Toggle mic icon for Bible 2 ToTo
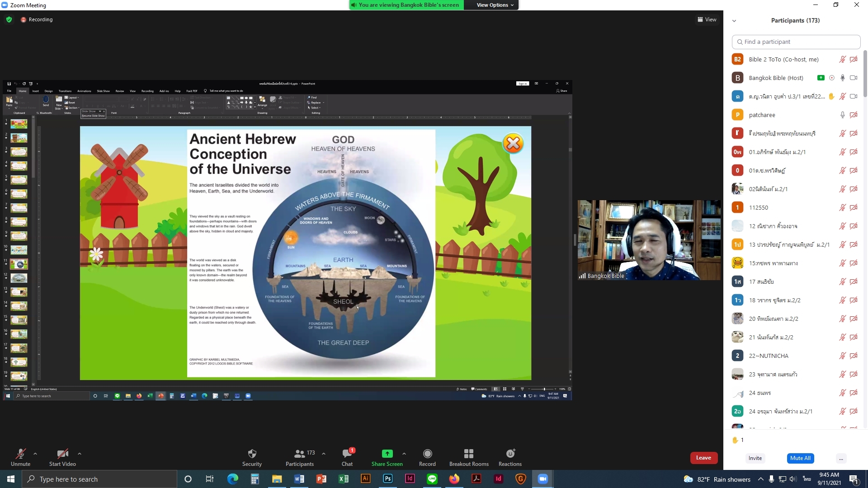Screen dimensions: 868x488 tap(842, 59)
